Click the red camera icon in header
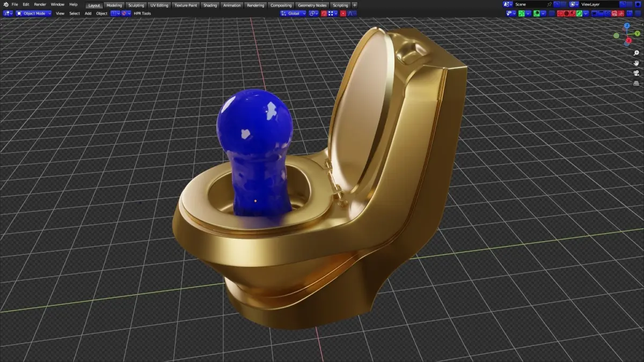Screen dimensions: 644x362 (614, 13)
